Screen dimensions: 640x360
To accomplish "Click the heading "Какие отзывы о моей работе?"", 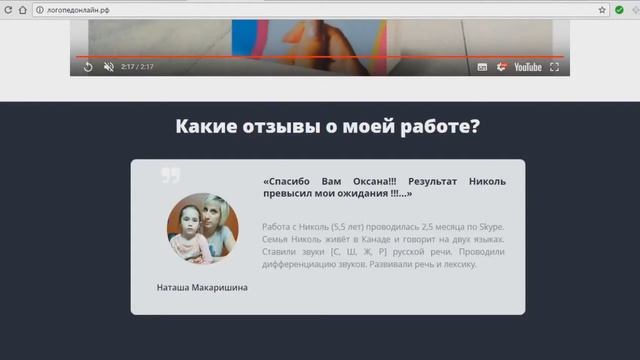I will [x=328, y=126].
